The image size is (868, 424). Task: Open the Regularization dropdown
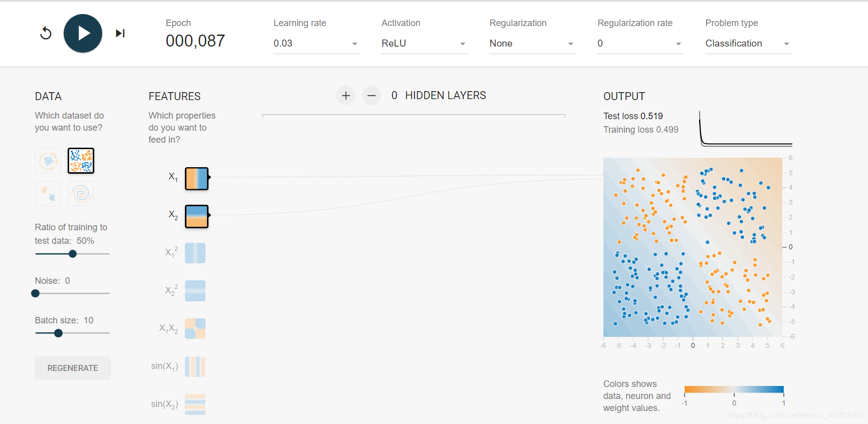pyautogui.click(x=533, y=44)
